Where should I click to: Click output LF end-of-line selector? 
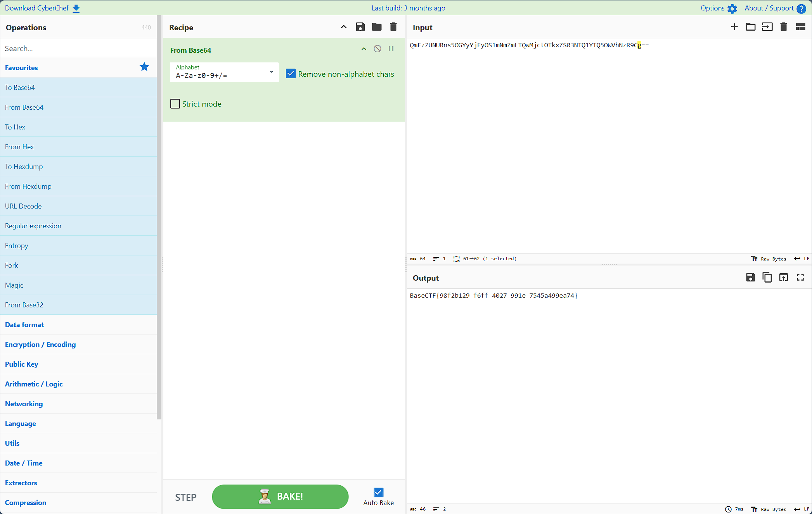802,509
